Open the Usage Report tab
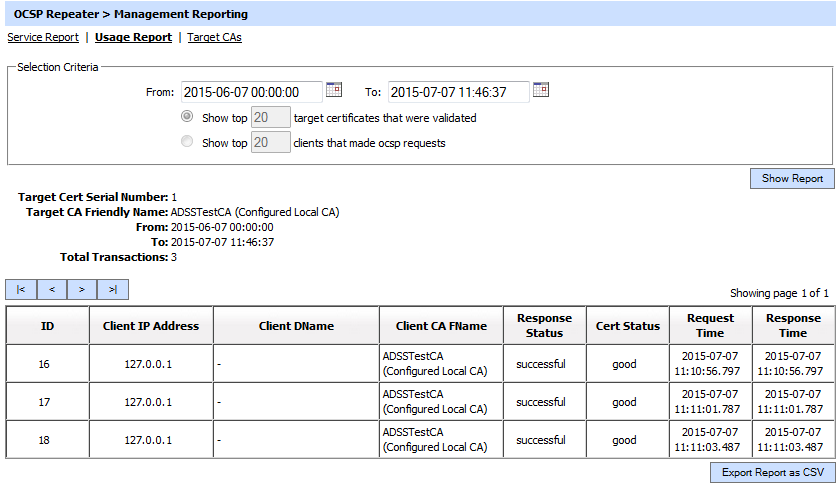Viewport: 838px width, 485px height. [x=133, y=37]
